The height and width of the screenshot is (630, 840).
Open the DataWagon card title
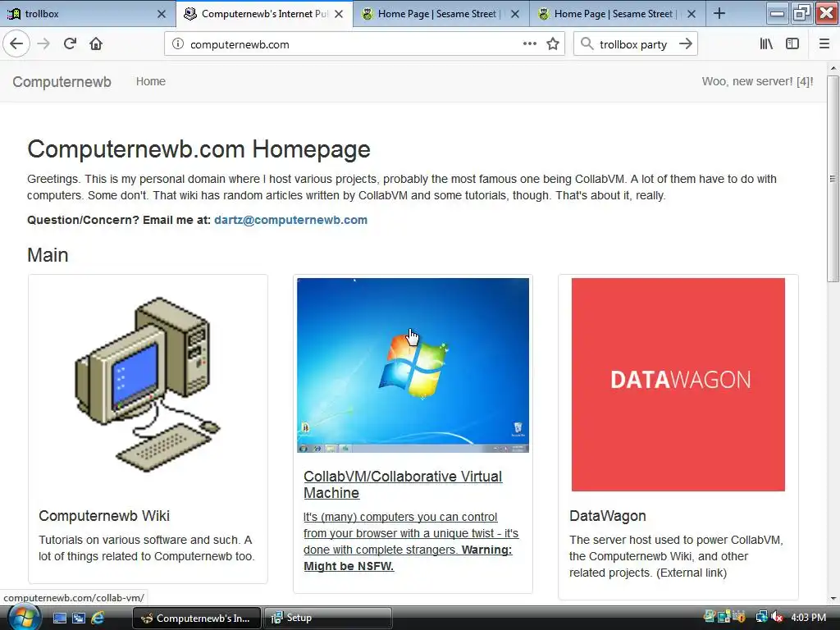[x=608, y=516]
